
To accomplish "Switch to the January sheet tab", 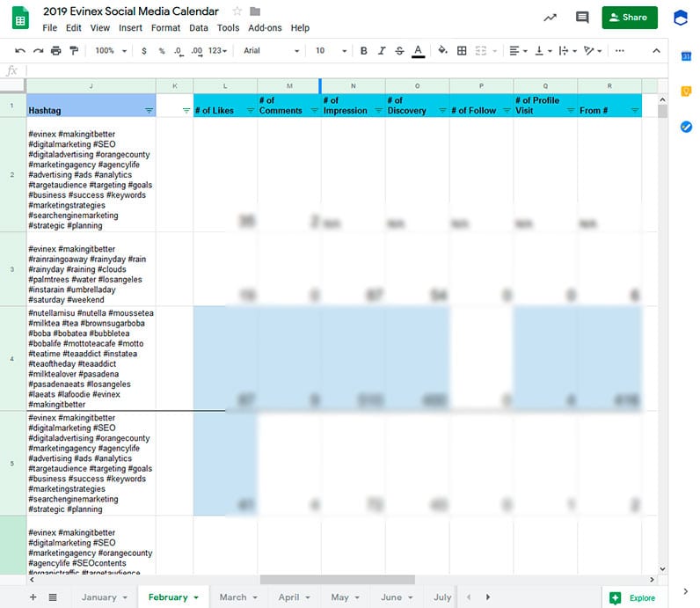I will coord(104,597).
